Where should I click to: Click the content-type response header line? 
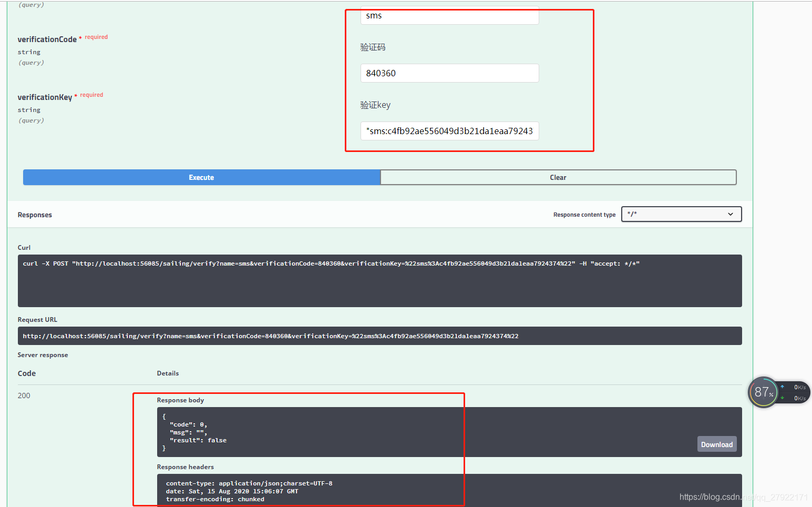(249, 483)
